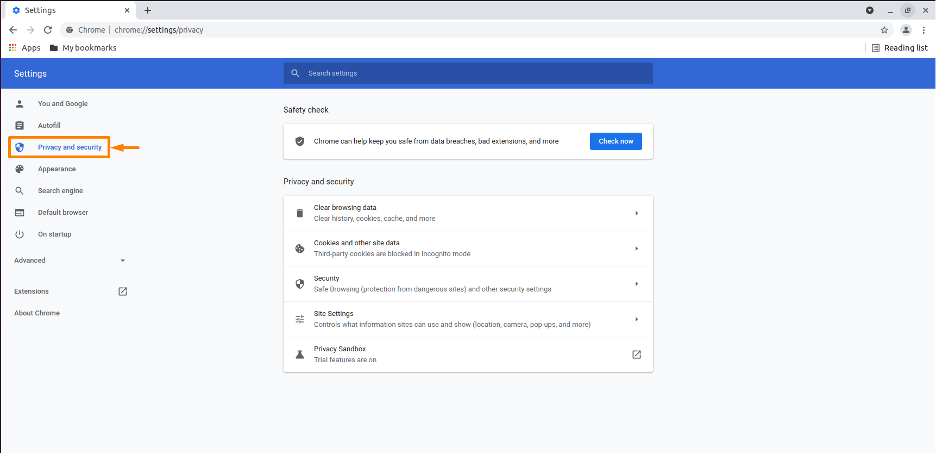Reload the page with refresh icon
Screen dimensions: 936x454
48,30
